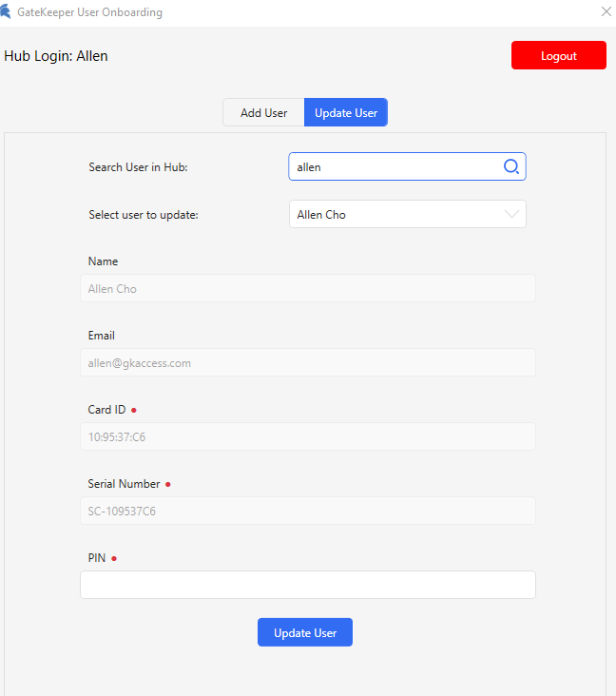Select the Update User tab at the top
Image resolution: width=616 pixels, height=696 pixels.
[346, 113]
